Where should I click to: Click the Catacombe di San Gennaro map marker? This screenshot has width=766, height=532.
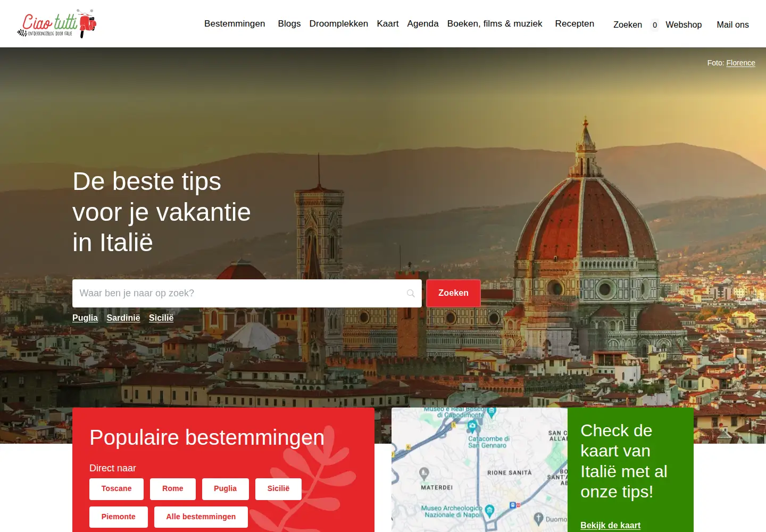[472, 426]
